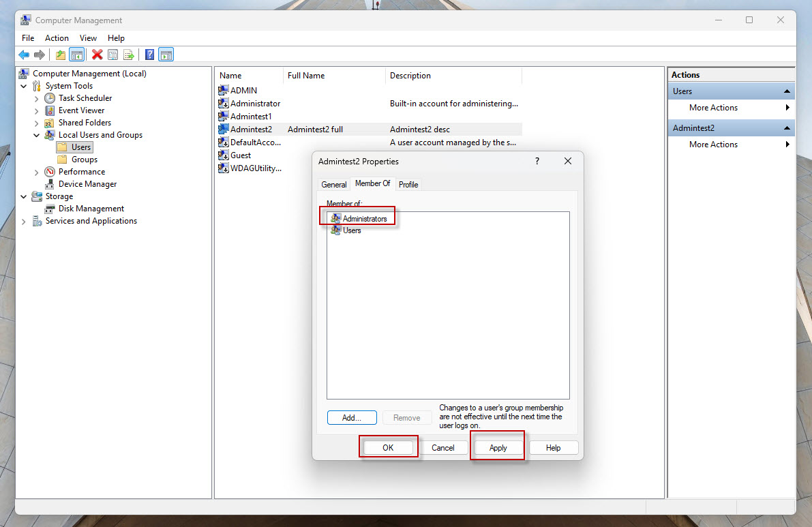This screenshot has width=812, height=527.
Task: Click the Back arrow in the toolbar
Action: pyautogui.click(x=24, y=55)
